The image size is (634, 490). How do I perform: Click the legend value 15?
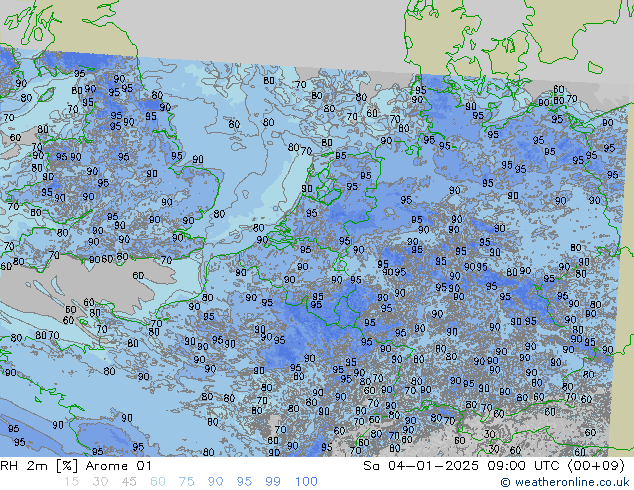[x=71, y=482]
